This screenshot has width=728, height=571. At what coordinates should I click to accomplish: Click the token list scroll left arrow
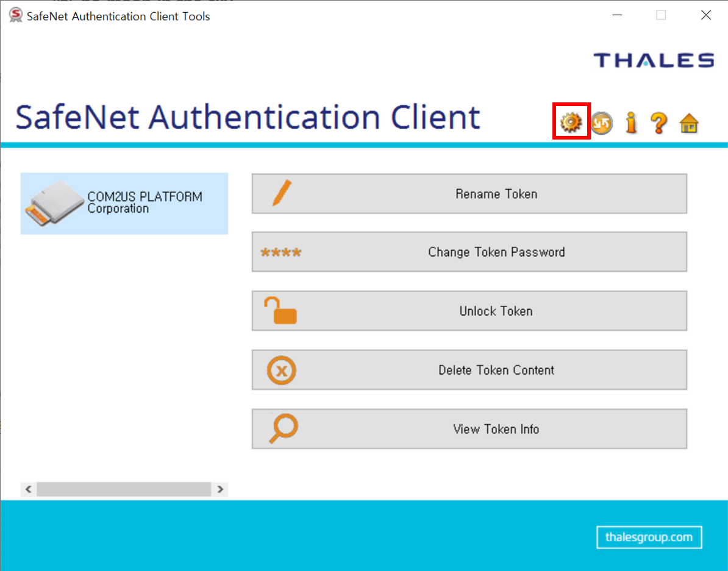28,489
